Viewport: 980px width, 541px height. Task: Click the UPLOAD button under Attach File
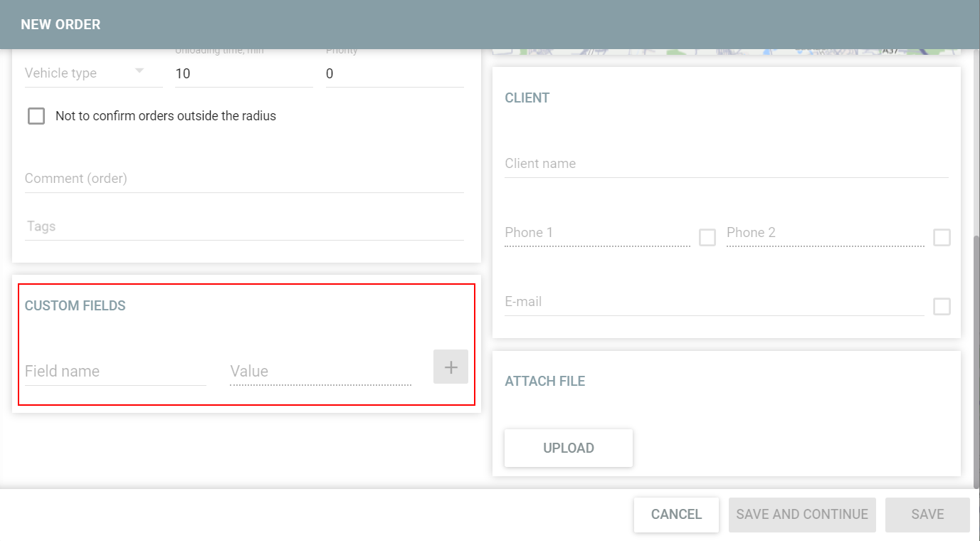click(568, 448)
